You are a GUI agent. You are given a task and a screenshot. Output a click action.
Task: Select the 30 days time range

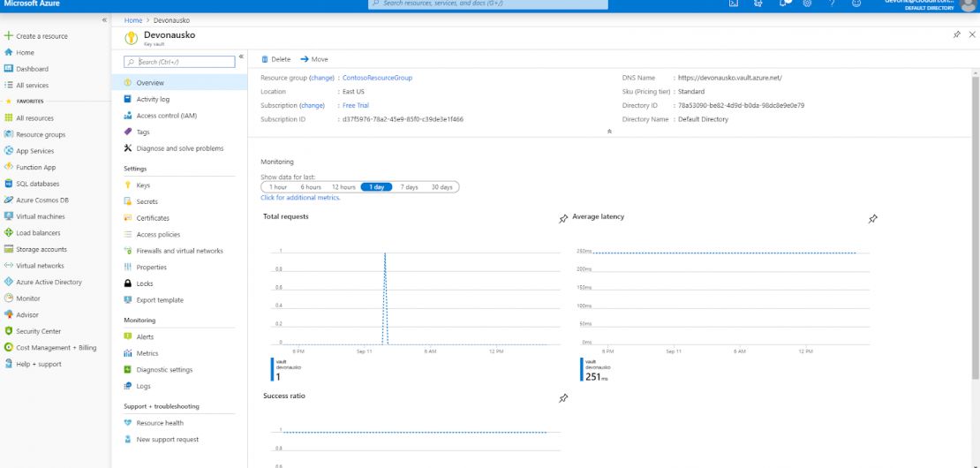click(441, 187)
